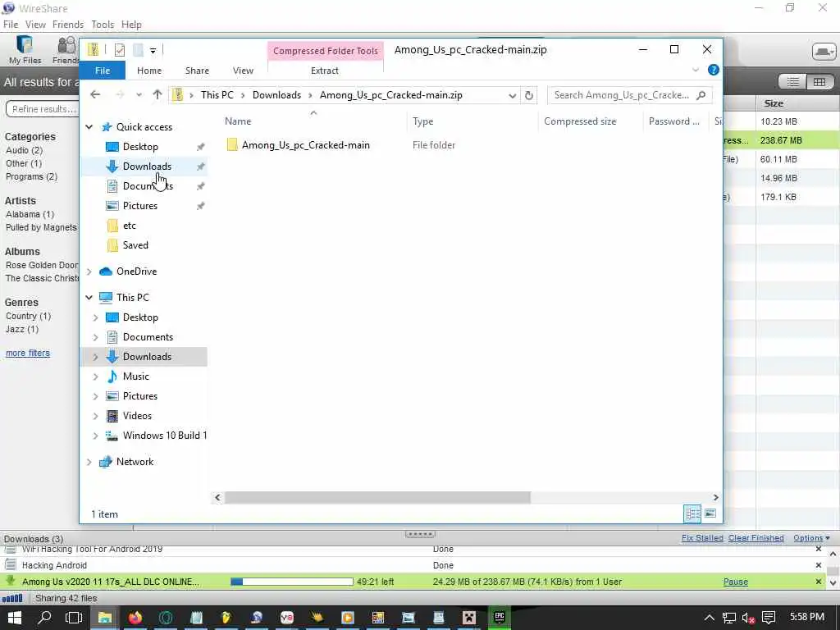Select Pictures under Quick access
This screenshot has height=630, width=840.
point(140,206)
